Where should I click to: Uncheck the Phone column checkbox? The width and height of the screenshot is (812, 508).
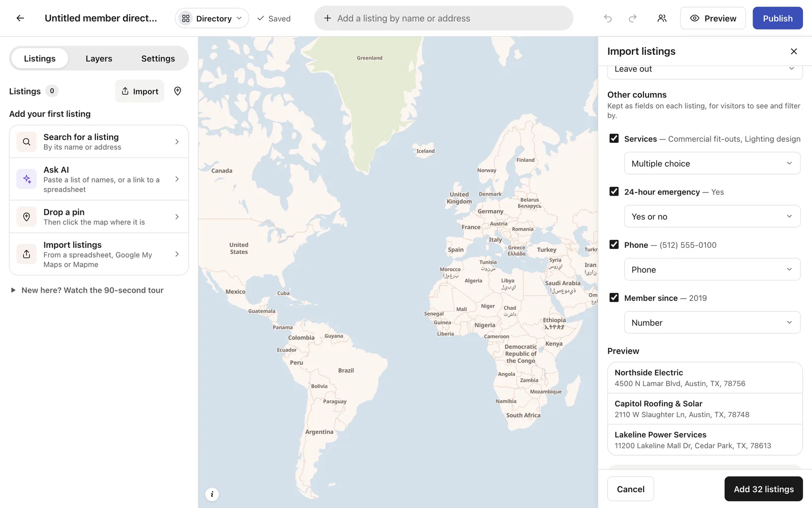point(614,244)
